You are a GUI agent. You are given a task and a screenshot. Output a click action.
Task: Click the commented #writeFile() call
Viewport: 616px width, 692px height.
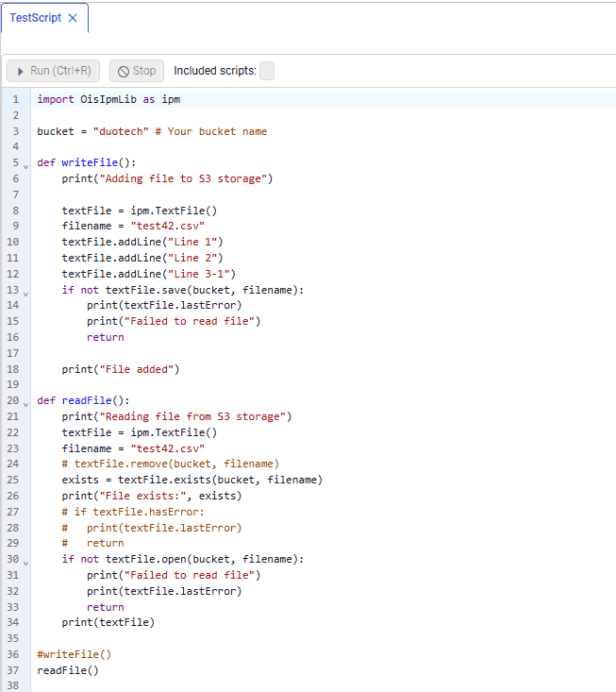[75, 654]
